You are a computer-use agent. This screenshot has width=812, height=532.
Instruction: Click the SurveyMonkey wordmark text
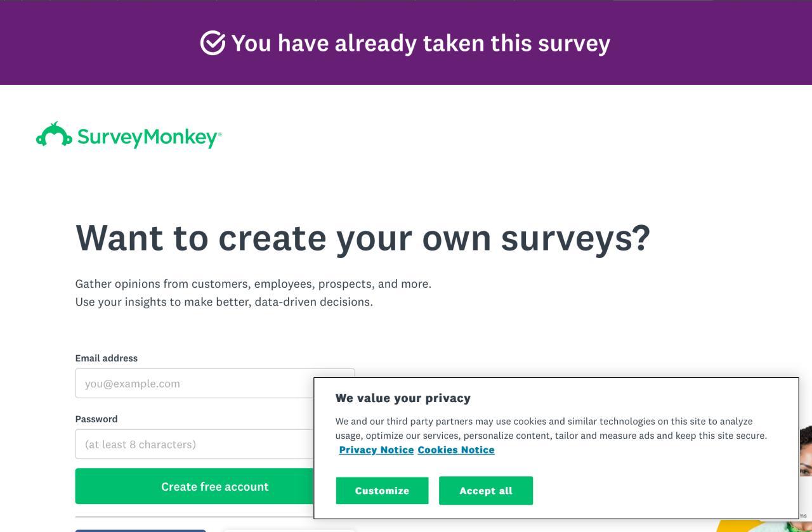[149, 137]
